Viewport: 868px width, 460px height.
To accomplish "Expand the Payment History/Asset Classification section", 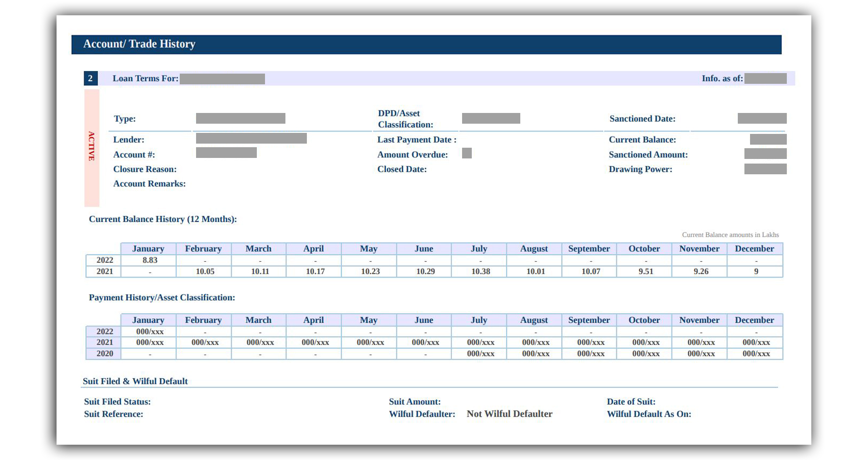I will click(162, 297).
